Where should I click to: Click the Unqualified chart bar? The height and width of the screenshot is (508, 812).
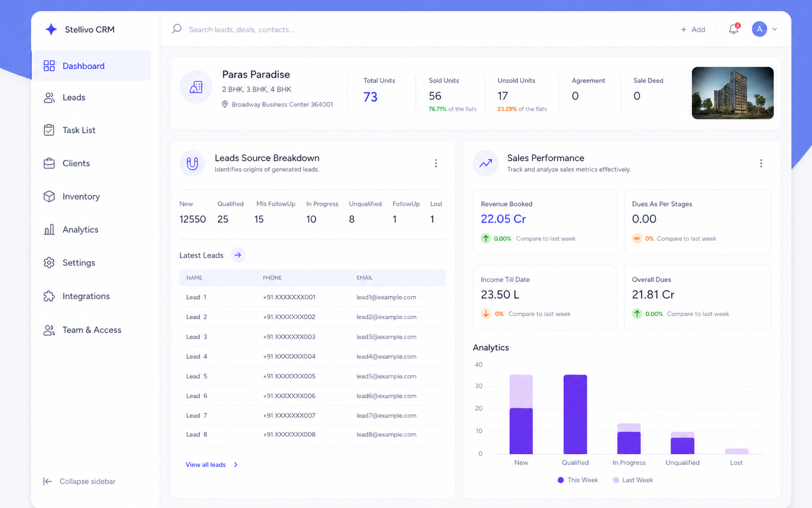tap(682, 443)
